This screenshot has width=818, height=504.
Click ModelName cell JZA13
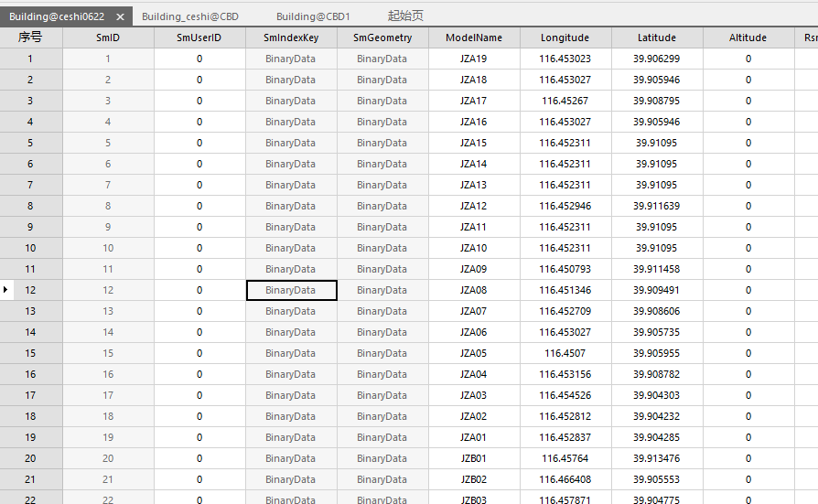474,185
